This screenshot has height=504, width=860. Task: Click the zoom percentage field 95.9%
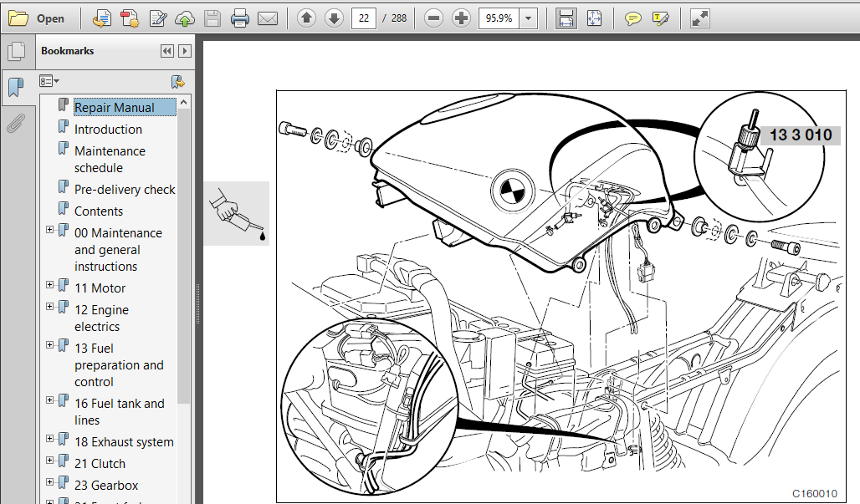(499, 18)
